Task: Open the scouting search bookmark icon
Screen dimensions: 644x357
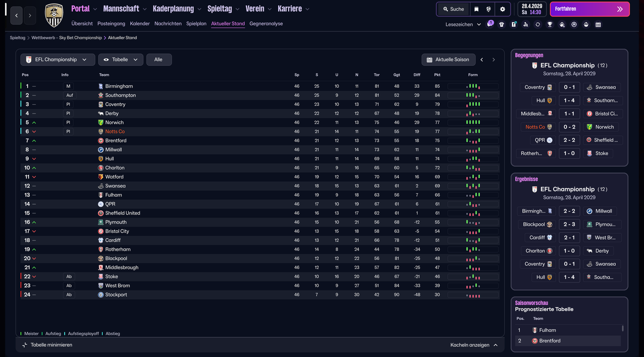Action: click(526, 24)
